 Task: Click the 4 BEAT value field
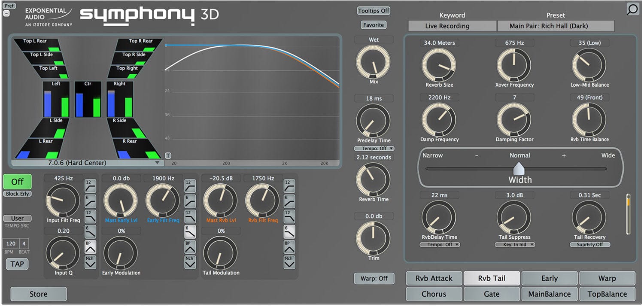click(x=24, y=243)
